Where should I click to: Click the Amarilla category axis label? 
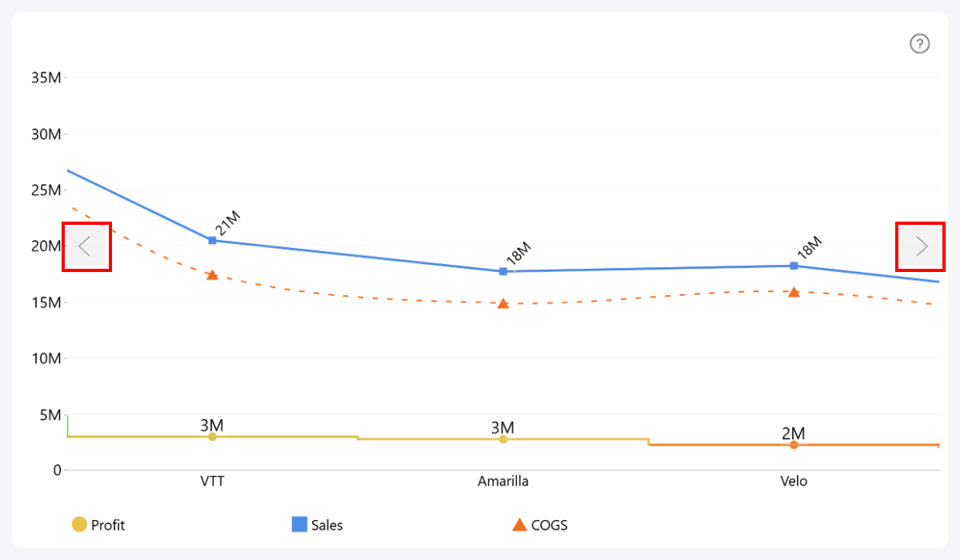503,482
